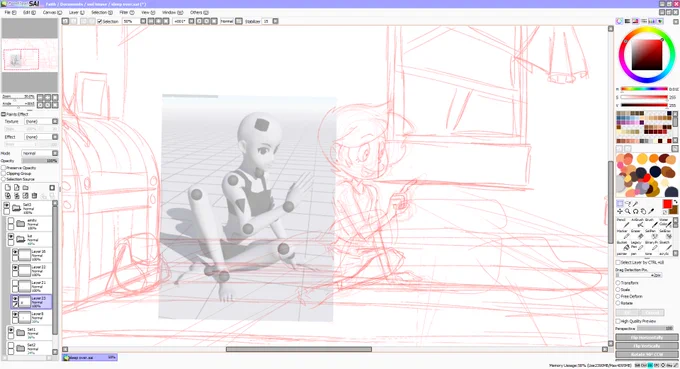Select the rectangular Selection tool

pyautogui.click(x=620, y=203)
